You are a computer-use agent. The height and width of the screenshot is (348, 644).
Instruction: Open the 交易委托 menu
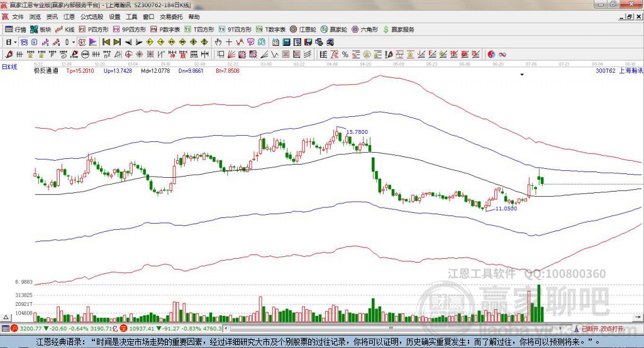pyautogui.click(x=171, y=17)
